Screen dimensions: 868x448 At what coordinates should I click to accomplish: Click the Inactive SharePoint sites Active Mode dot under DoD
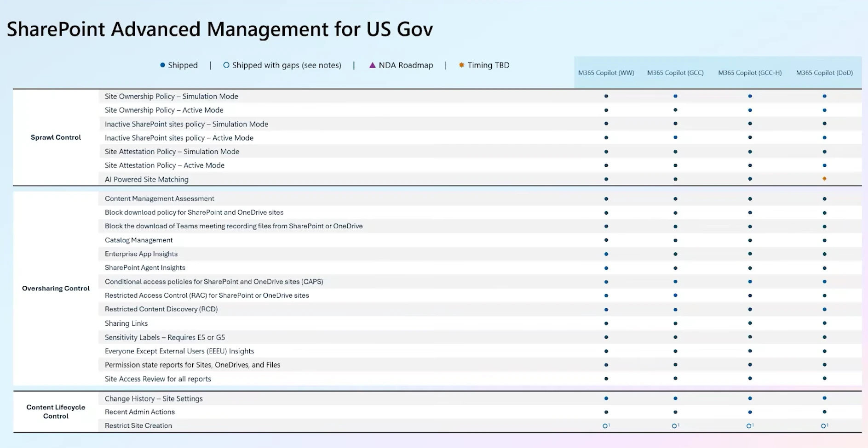pyautogui.click(x=824, y=138)
